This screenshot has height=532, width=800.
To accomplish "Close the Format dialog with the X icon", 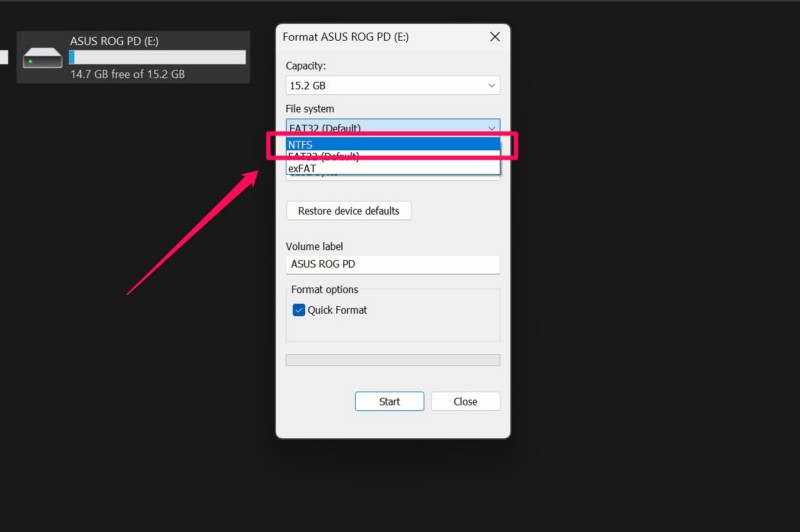I will (494, 37).
